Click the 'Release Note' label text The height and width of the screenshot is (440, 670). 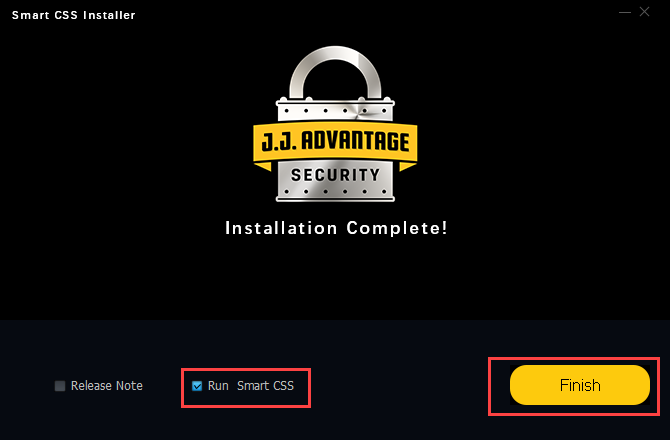tap(107, 386)
